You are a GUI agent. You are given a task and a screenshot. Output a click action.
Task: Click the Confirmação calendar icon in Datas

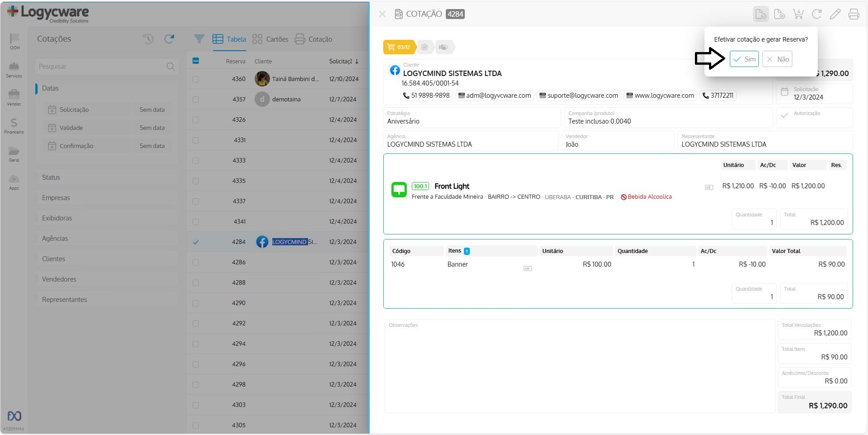click(52, 146)
